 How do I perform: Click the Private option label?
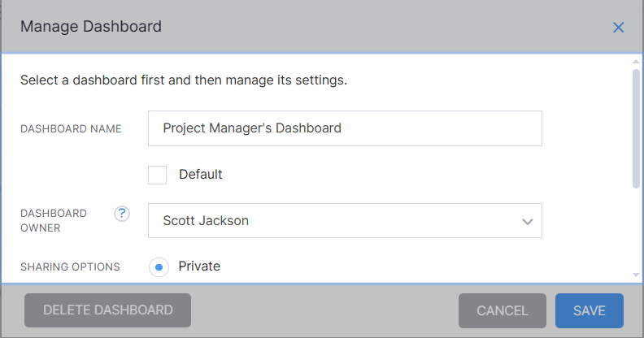pyautogui.click(x=199, y=266)
